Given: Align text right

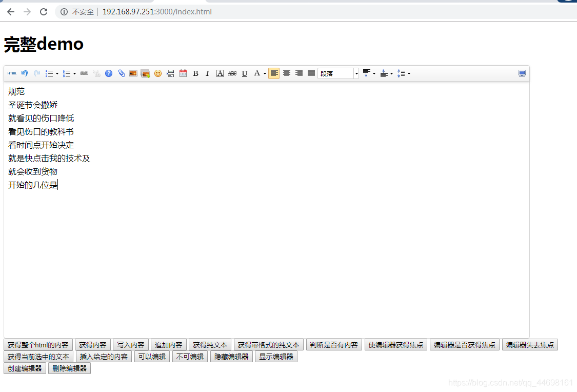Looking at the screenshot, I should [x=299, y=73].
